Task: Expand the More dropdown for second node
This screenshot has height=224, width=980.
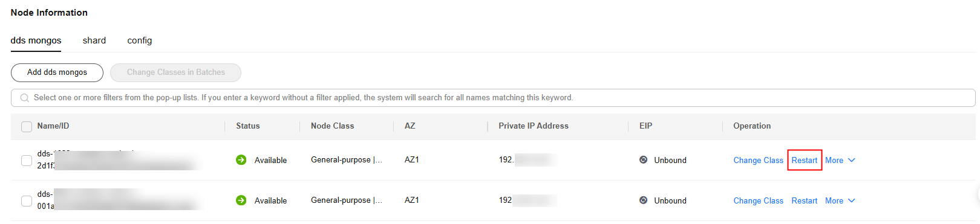Action: [x=840, y=200]
